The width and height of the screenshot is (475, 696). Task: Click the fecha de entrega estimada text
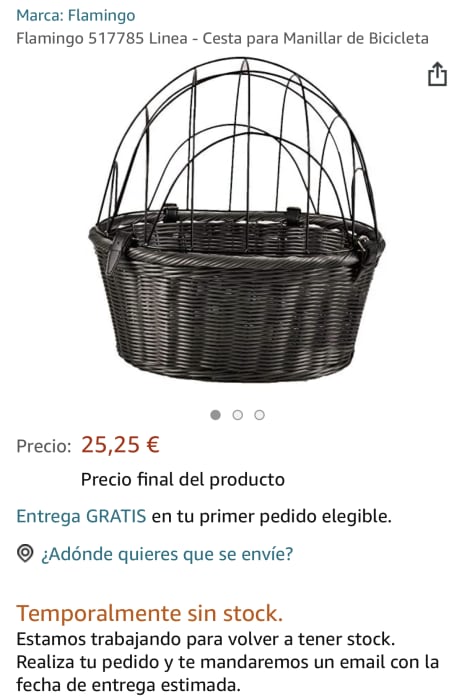128,684
